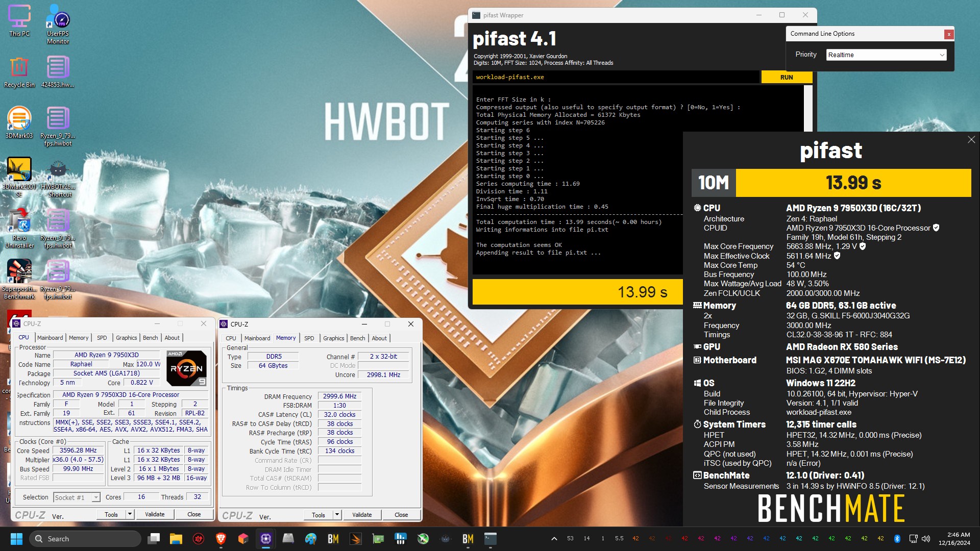The image size is (980, 551).
Task: Click RUN button in pifast Wrapper
Action: pyautogui.click(x=787, y=77)
